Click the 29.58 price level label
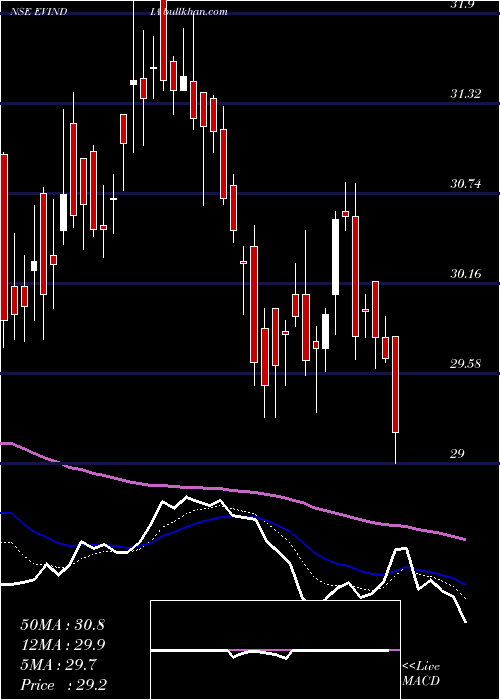The height and width of the screenshot is (700, 500). coord(466,363)
